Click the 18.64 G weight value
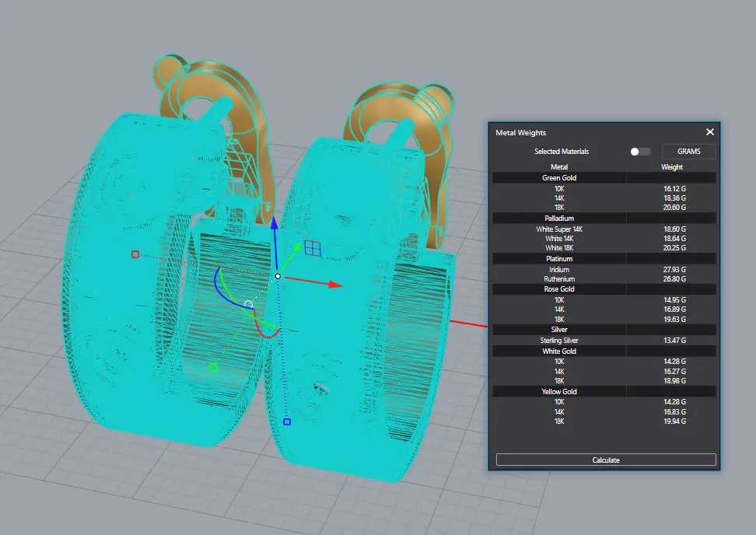Viewport: 756px width, 535px height. coord(674,239)
